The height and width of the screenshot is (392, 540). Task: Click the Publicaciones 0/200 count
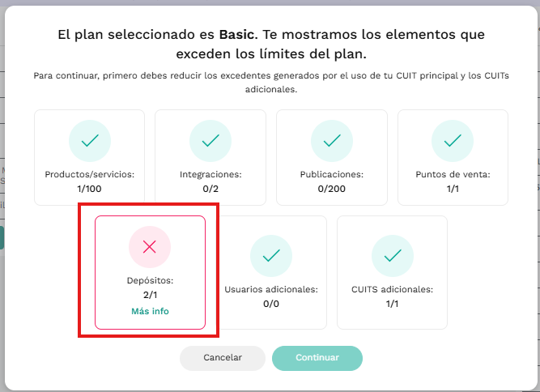(x=332, y=189)
